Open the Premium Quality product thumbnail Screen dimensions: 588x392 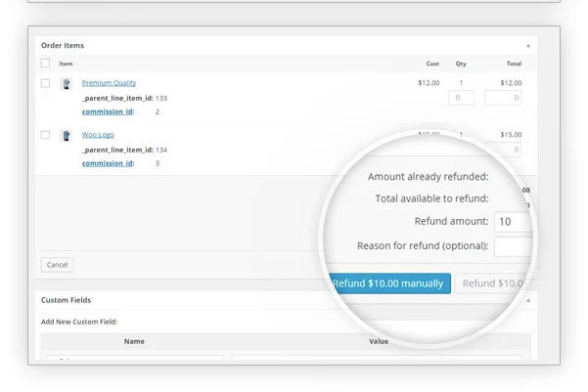67,83
